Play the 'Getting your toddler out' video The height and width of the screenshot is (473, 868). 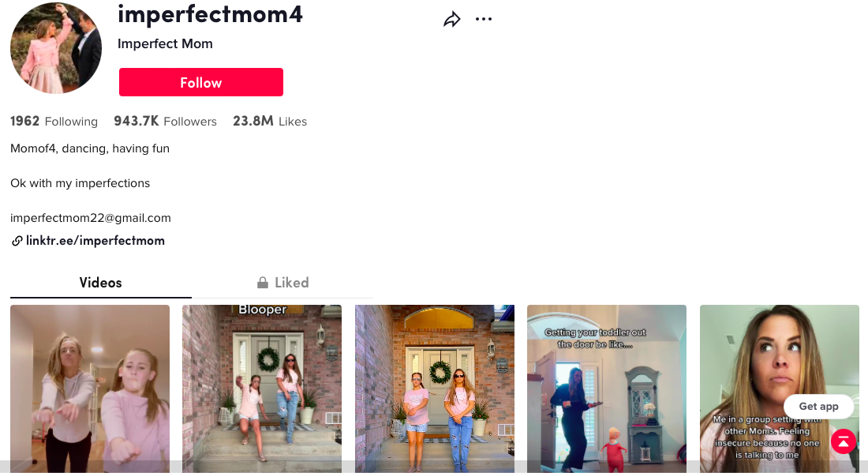(x=607, y=389)
